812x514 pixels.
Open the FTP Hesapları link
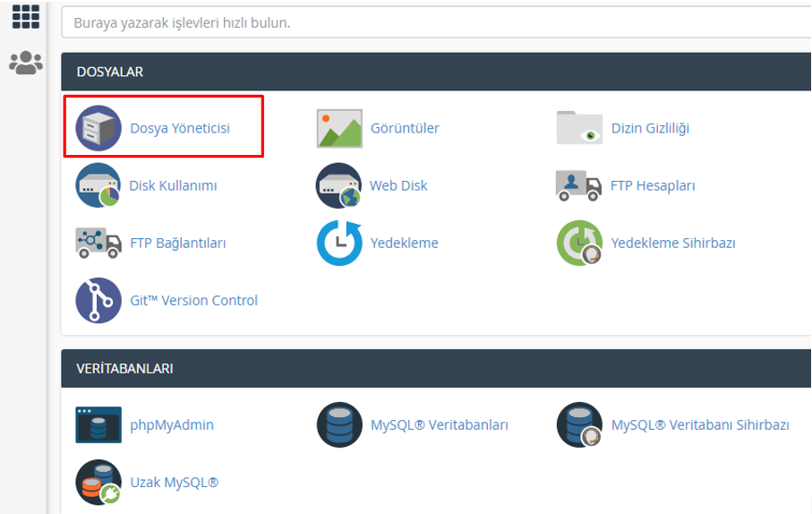pyautogui.click(x=653, y=185)
